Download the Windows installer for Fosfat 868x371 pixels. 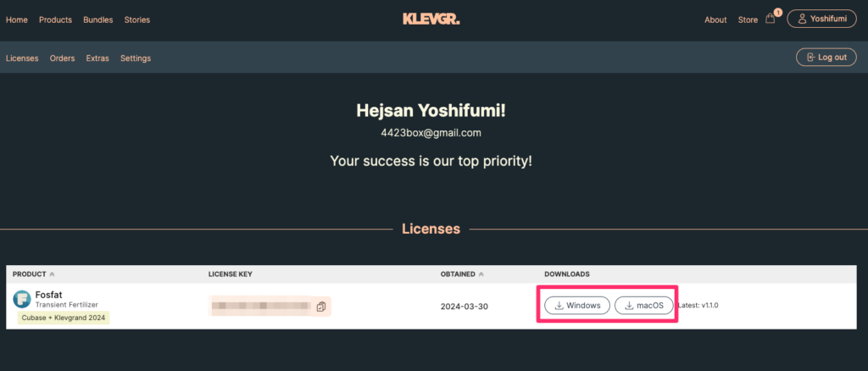(x=576, y=305)
